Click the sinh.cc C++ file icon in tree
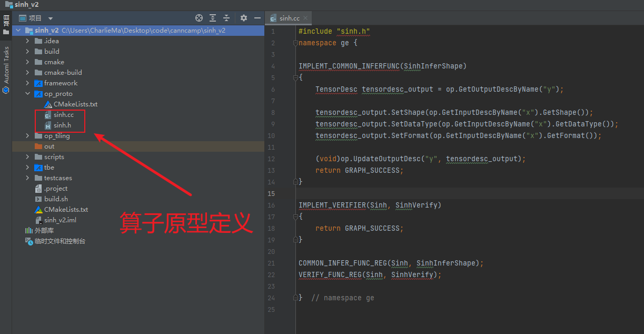644x334 pixels. [x=48, y=115]
